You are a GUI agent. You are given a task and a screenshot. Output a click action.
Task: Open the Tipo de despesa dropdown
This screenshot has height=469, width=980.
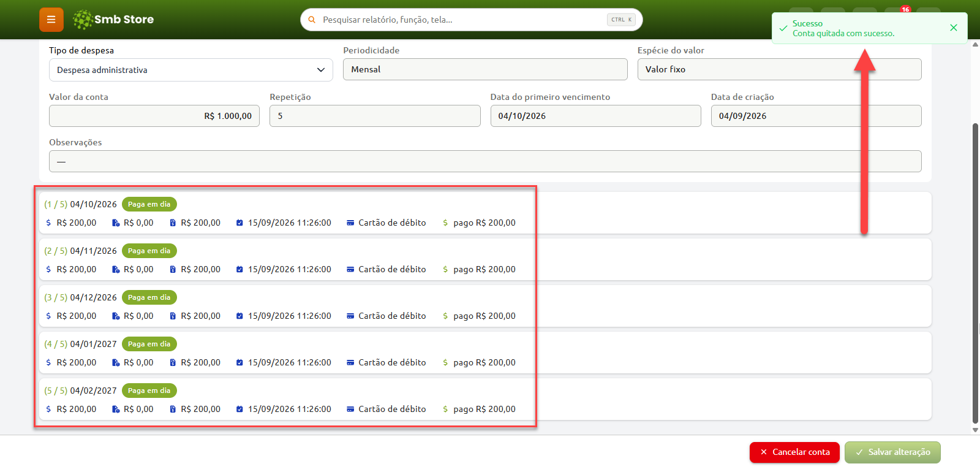[x=191, y=70]
